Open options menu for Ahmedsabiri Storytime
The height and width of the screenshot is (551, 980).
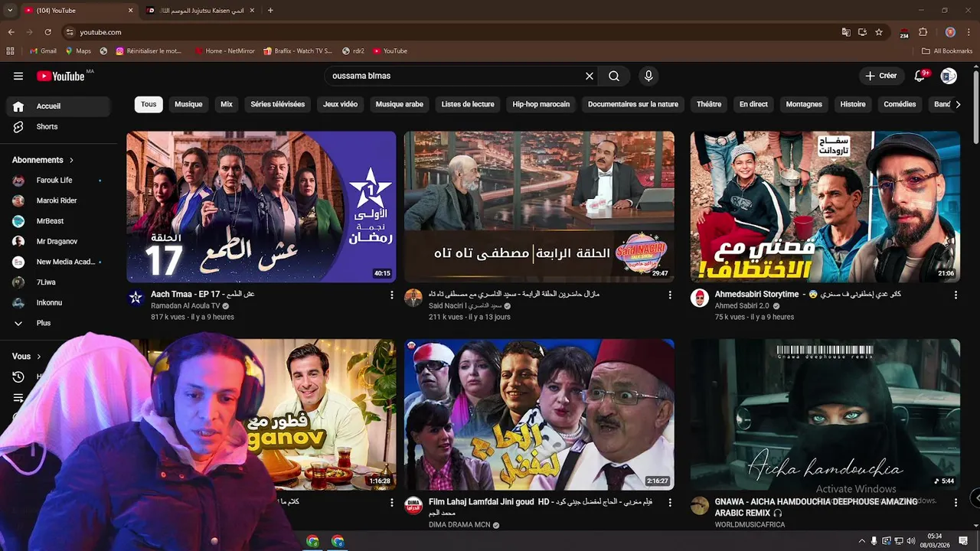(x=955, y=295)
